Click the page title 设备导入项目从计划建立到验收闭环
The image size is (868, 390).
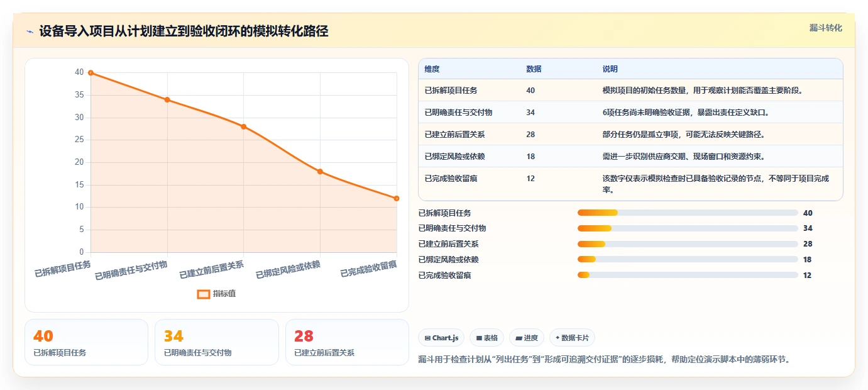184,31
